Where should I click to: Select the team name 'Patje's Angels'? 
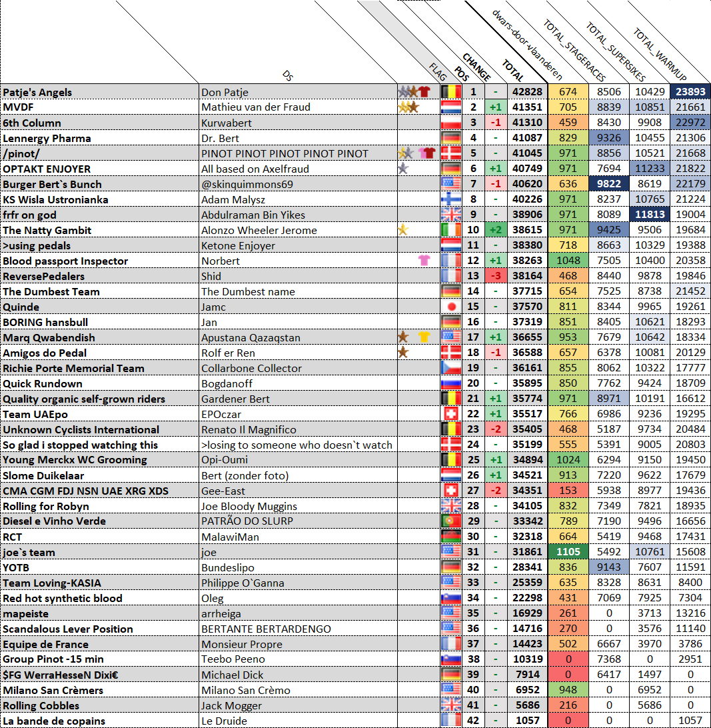37,92
